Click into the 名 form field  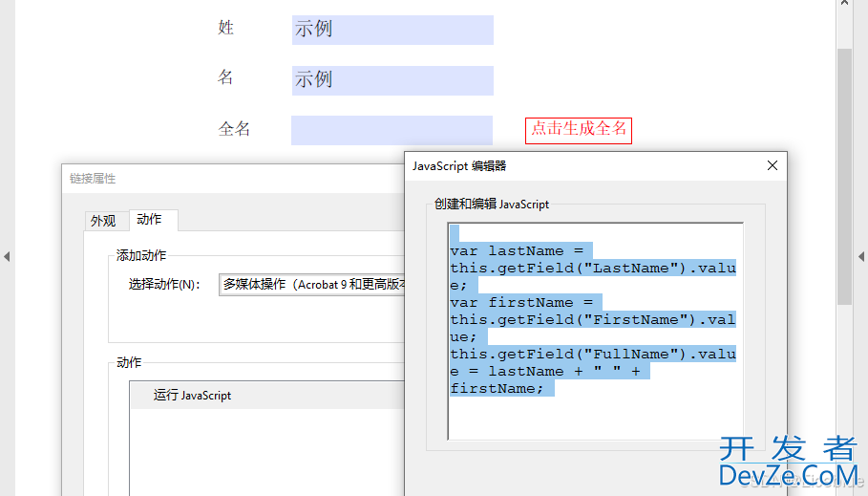[392, 80]
